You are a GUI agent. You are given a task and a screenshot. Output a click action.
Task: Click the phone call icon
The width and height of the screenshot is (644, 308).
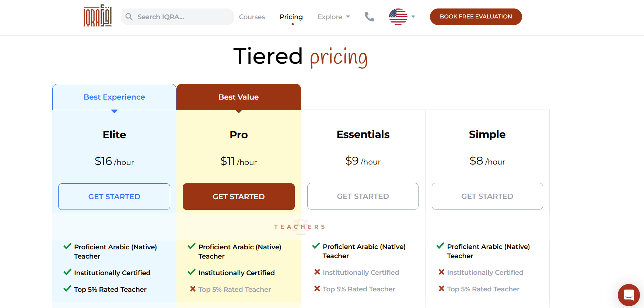click(369, 17)
